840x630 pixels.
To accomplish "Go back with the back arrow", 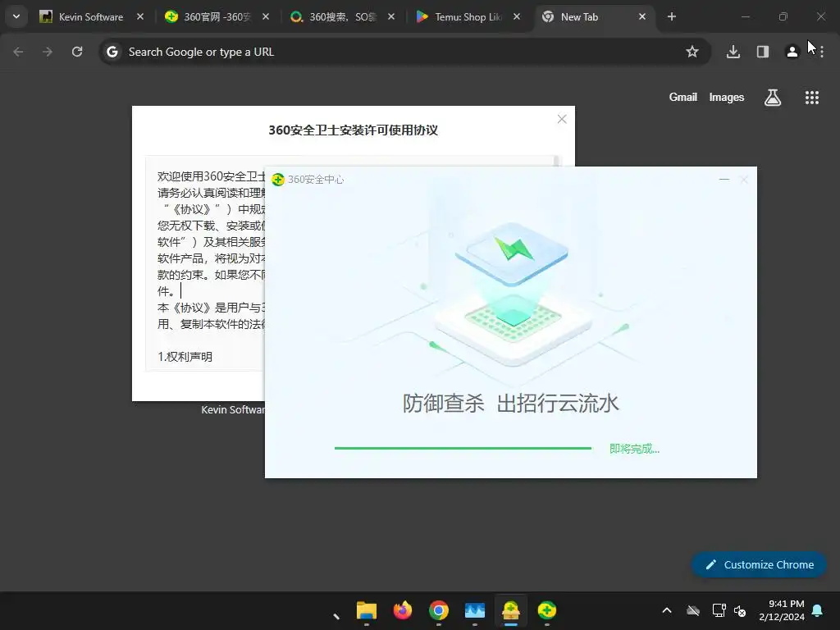I will tap(18, 52).
